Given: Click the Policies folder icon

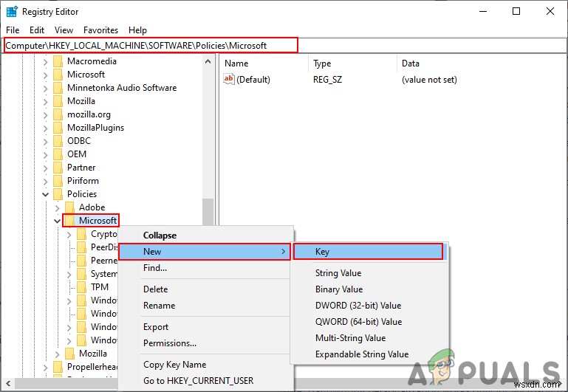Looking at the screenshot, I should pyautogui.click(x=58, y=194).
